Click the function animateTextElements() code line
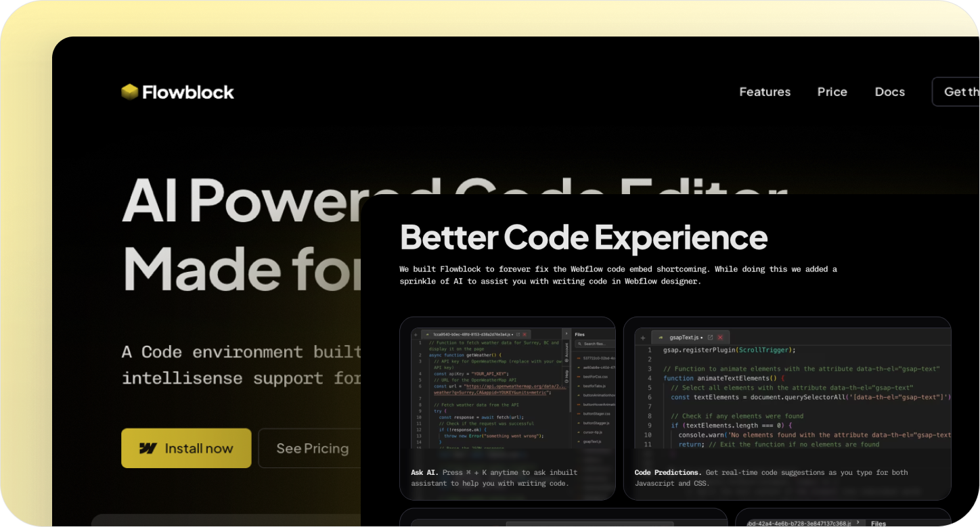The image size is (980, 527). [x=724, y=378]
